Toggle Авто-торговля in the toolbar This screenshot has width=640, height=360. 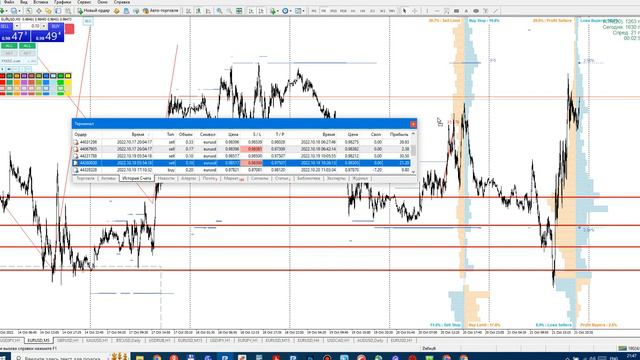(x=160, y=11)
